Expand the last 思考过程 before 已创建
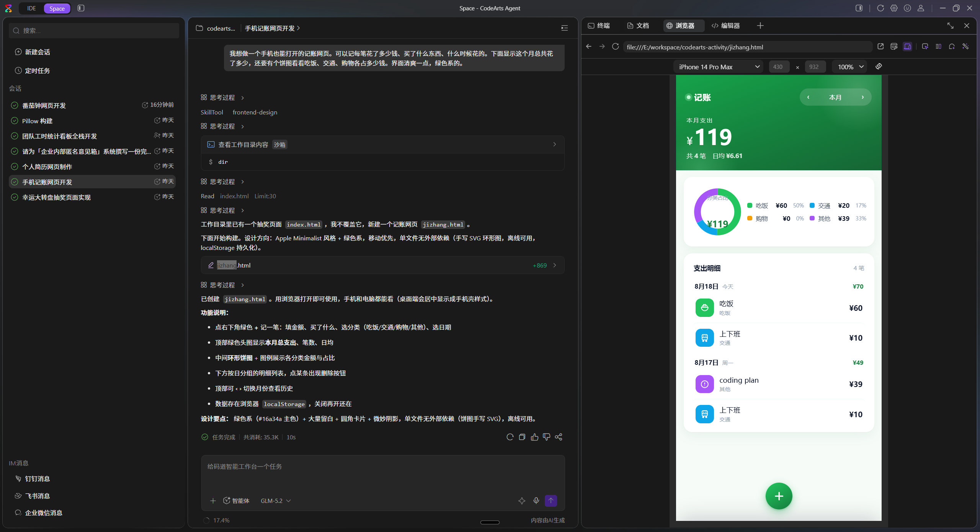This screenshot has height=532, width=980. pyautogui.click(x=223, y=285)
